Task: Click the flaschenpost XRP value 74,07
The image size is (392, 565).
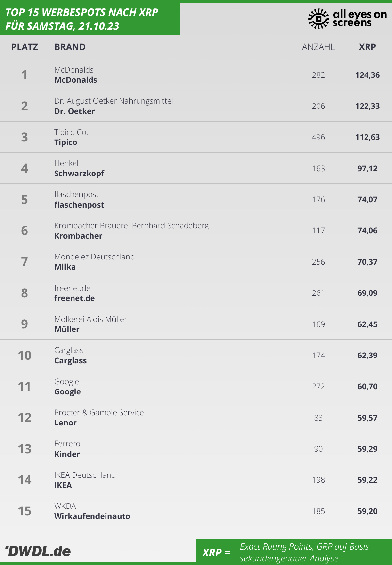Action: [367, 200]
